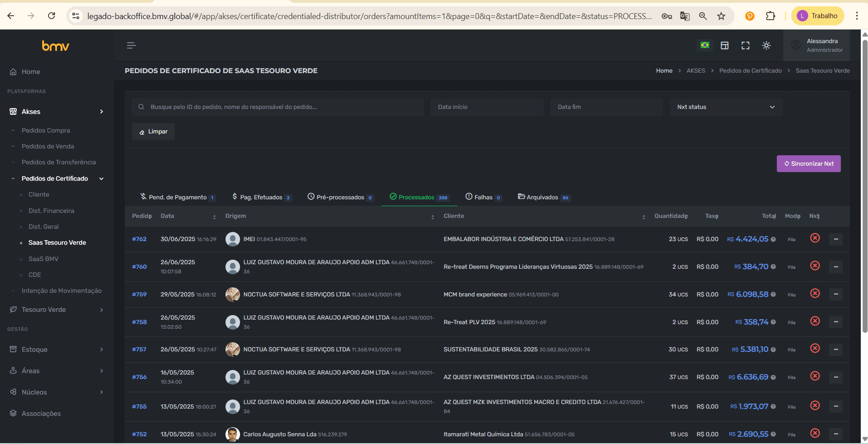Expand Estoque sidebar menu
This screenshot has width=868, height=444.
pos(57,350)
